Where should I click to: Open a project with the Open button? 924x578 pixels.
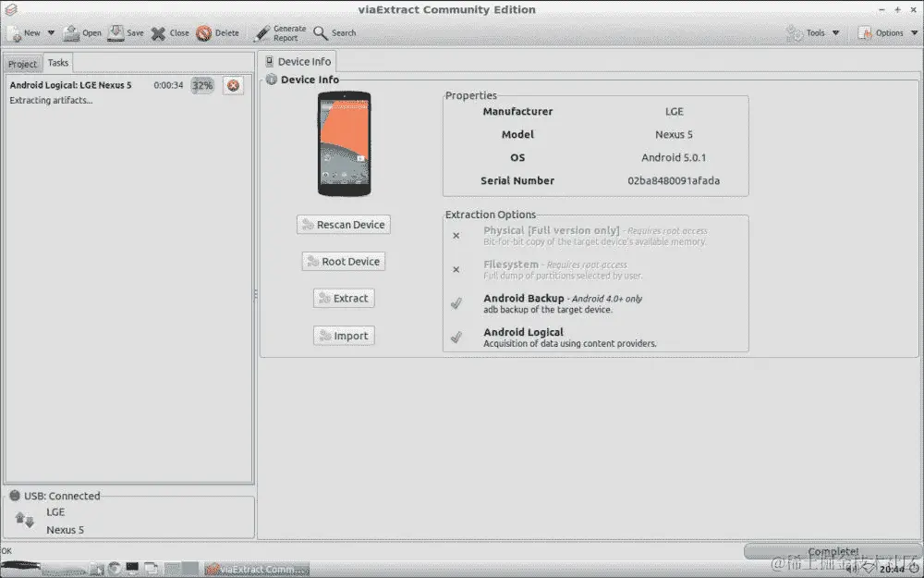tap(82, 33)
